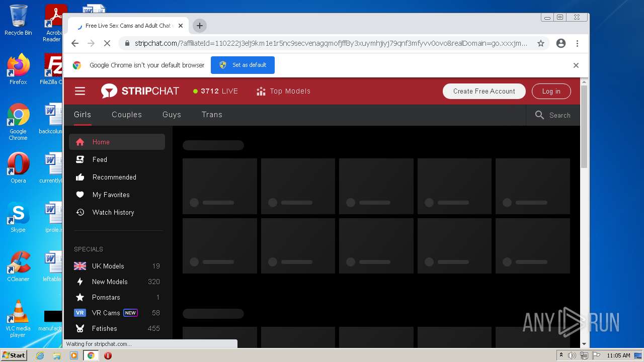Screen dimensions: 644x362
Task: Open the UK Models category
Action: tap(117, 266)
